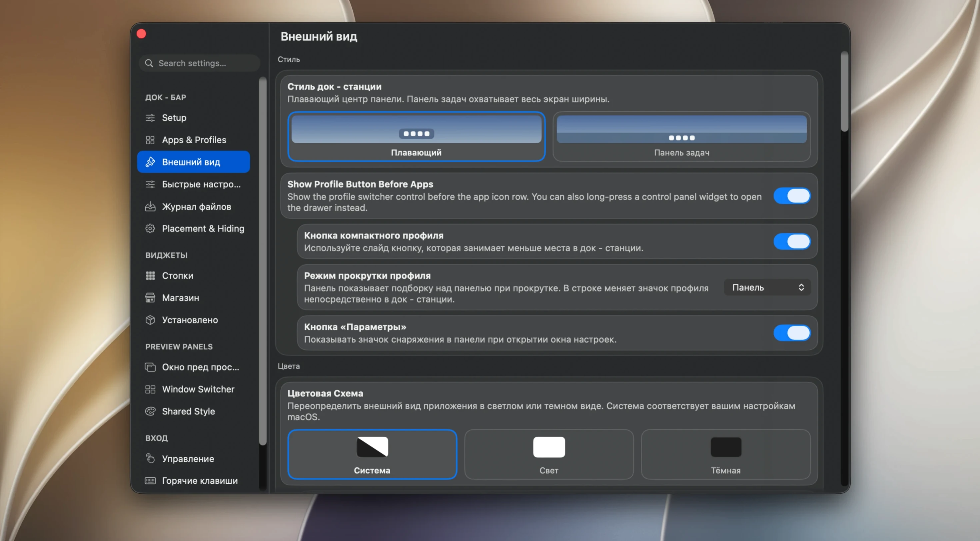Click the Журнал файлов tray icon
This screenshot has width=980, height=541.
(x=150, y=207)
